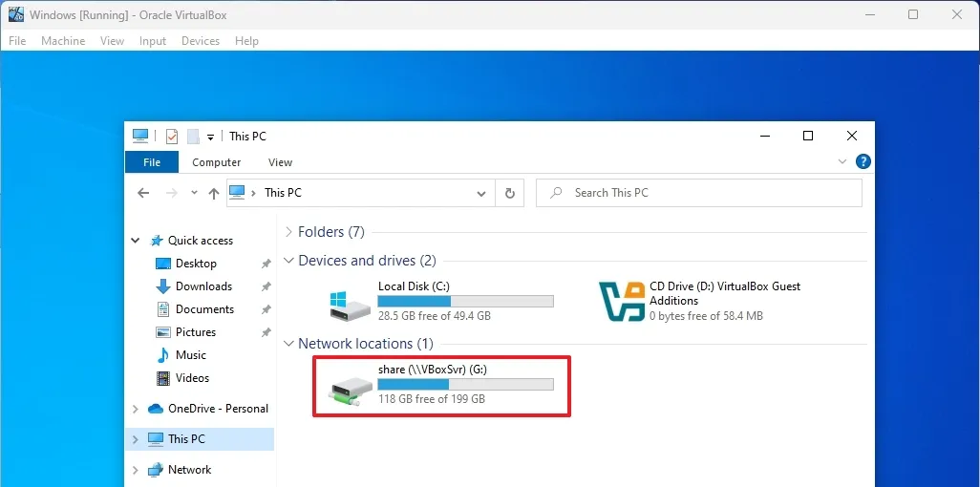
Task: Expand the Network tree node
Action: (135, 470)
